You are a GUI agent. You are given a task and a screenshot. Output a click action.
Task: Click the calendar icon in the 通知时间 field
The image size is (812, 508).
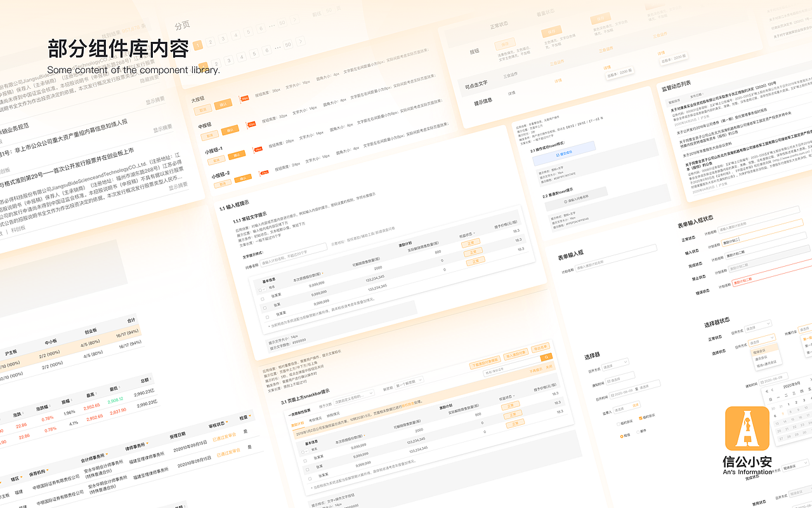[608, 379]
